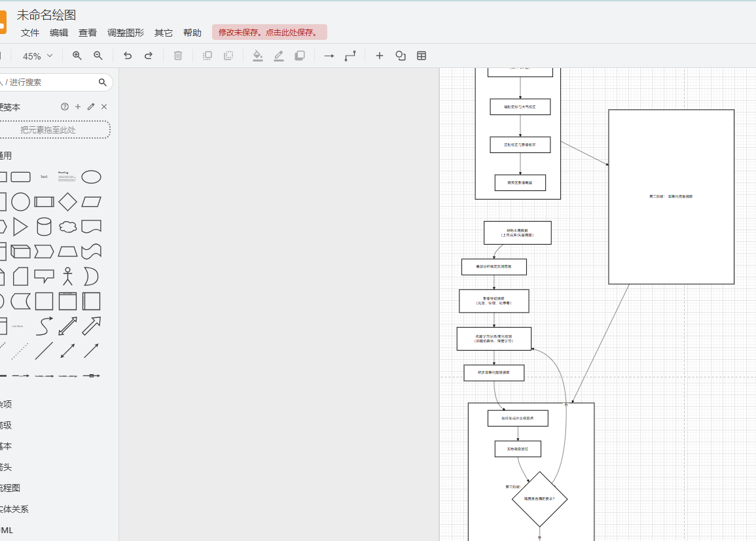756x541 pixels.
Task: Click the delete trash can icon
Action: [x=178, y=56]
